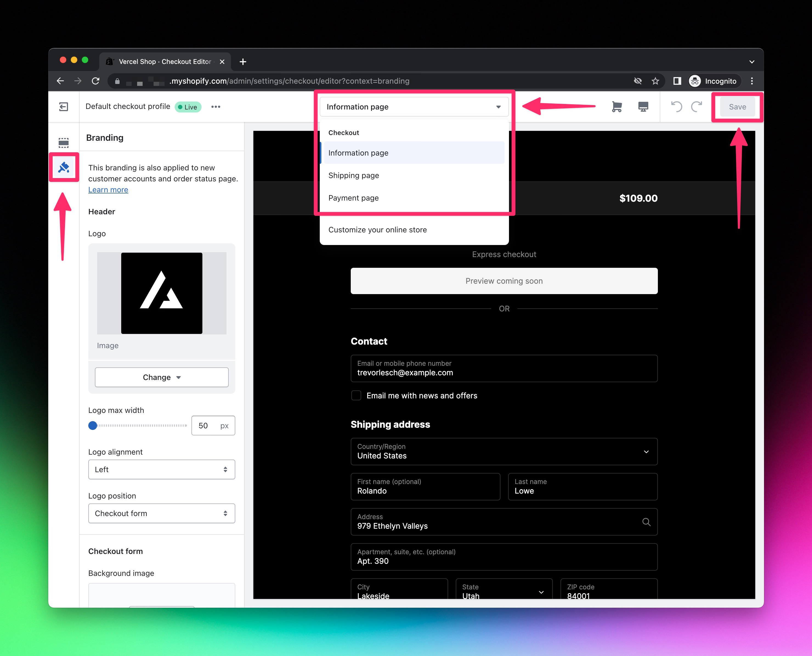The height and width of the screenshot is (656, 812).
Task: Select Information page from the menu
Action: pyautogui.click(x=414, y=153)
